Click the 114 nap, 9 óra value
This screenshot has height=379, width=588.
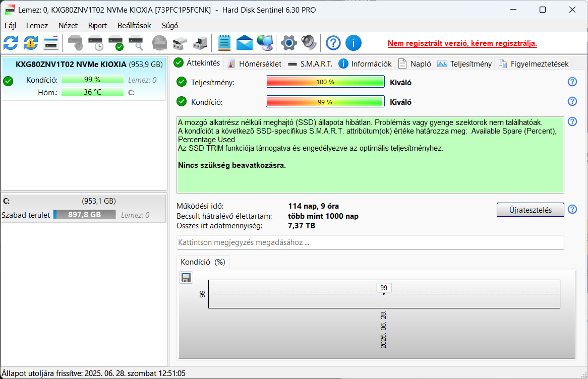[x=314, y=206]
